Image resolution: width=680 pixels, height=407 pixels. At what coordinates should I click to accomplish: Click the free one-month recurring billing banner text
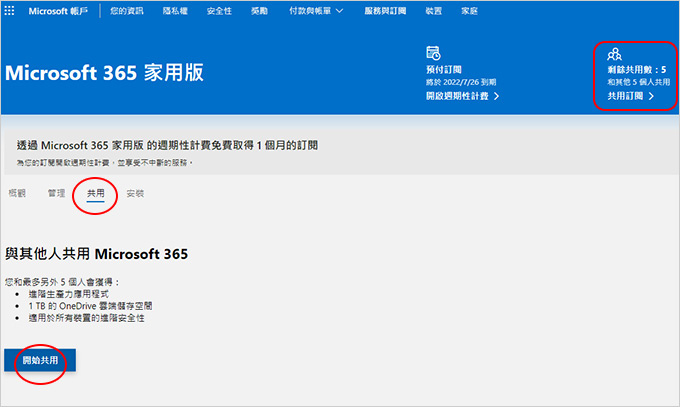tap(167, 145)
